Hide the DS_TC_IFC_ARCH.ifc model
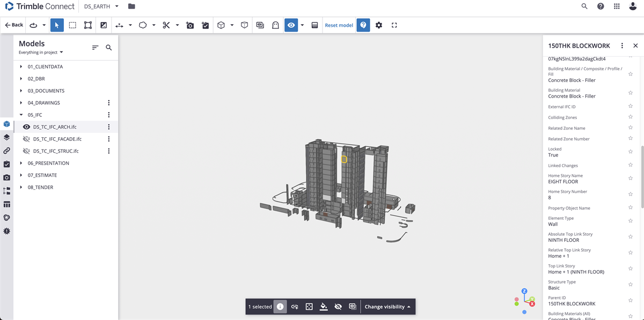Viewport: 644px width, 320px height. tap(26, 127)
